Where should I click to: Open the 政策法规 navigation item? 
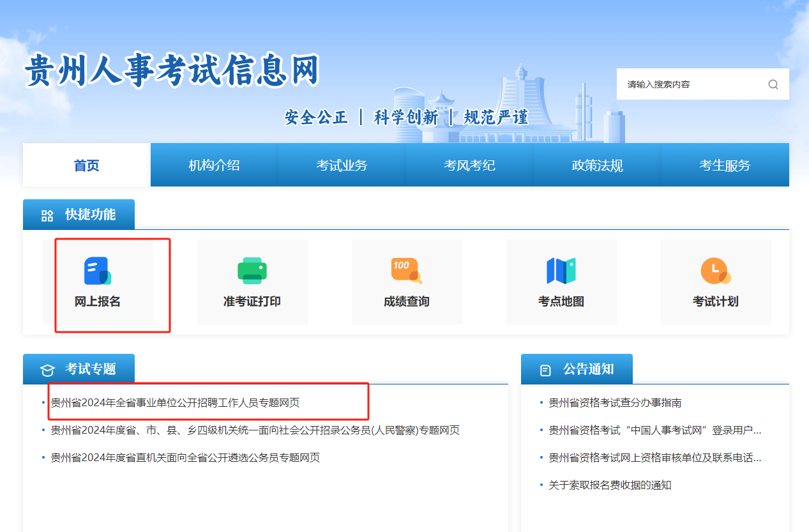(x=597, y=165)
